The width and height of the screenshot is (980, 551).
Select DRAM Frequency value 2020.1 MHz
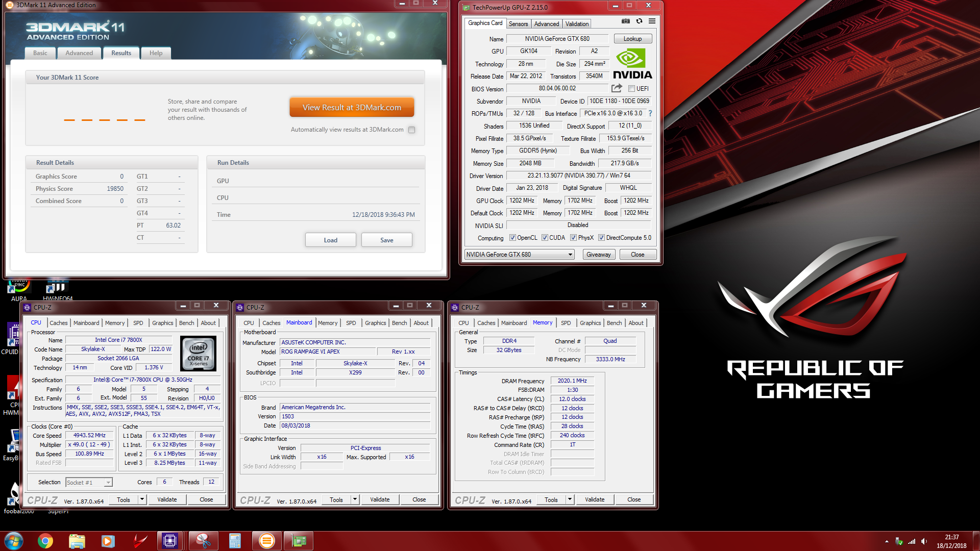point(572,381)
